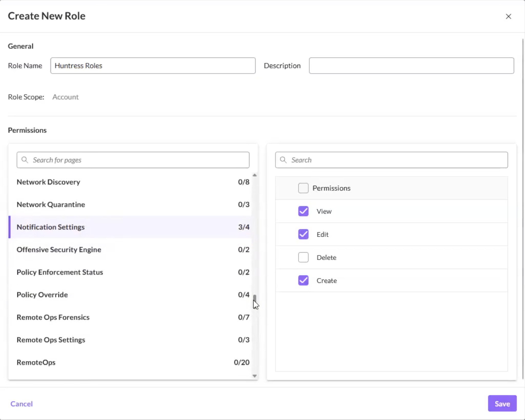The image size is (525, 420).
Task: Uncheck the Edit permission
Action: pos(303,234)
